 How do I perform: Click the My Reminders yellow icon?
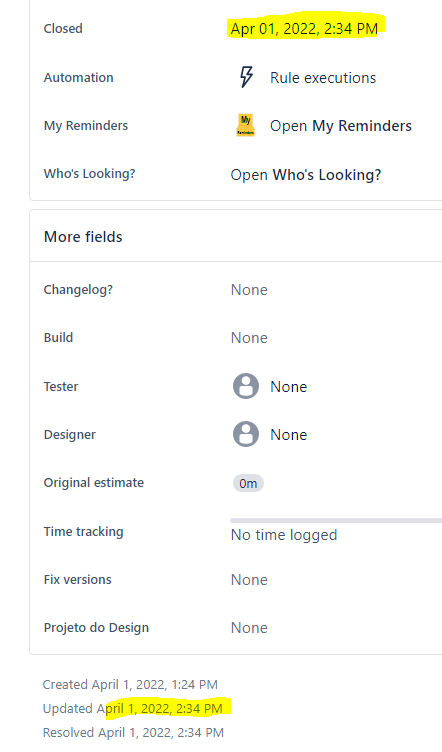(x=245, y=125)
